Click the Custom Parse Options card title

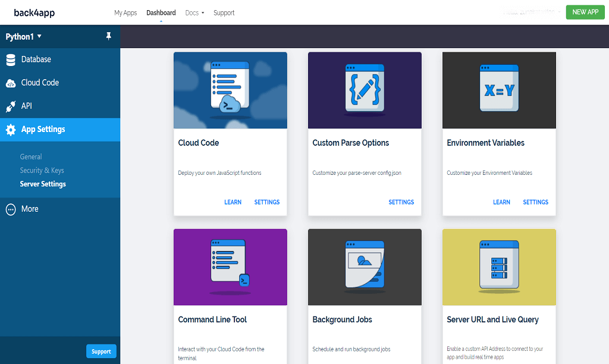pyautogui.click(x=351, y=143)
